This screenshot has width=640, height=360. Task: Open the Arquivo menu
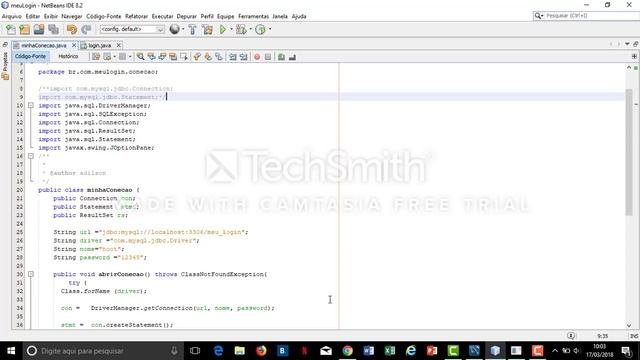11,16
